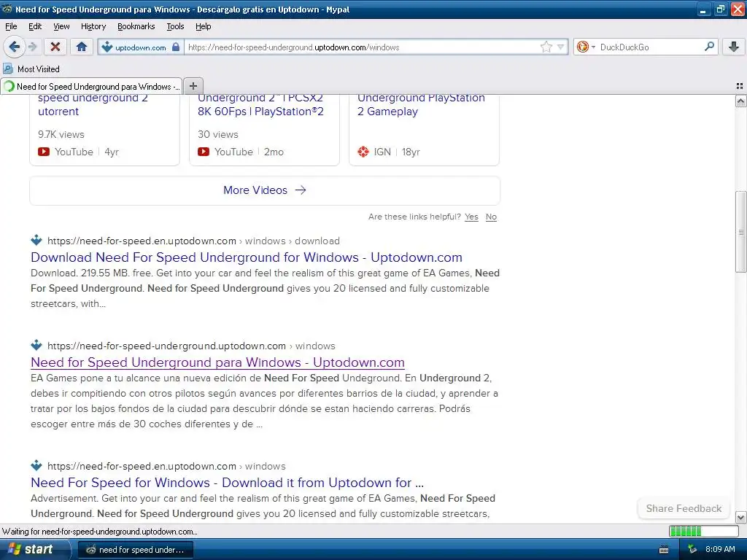Open Download Need For Speed Underground for Windows link
The width and height of the screenshot is (747, 560).
(x=247, y=257)
